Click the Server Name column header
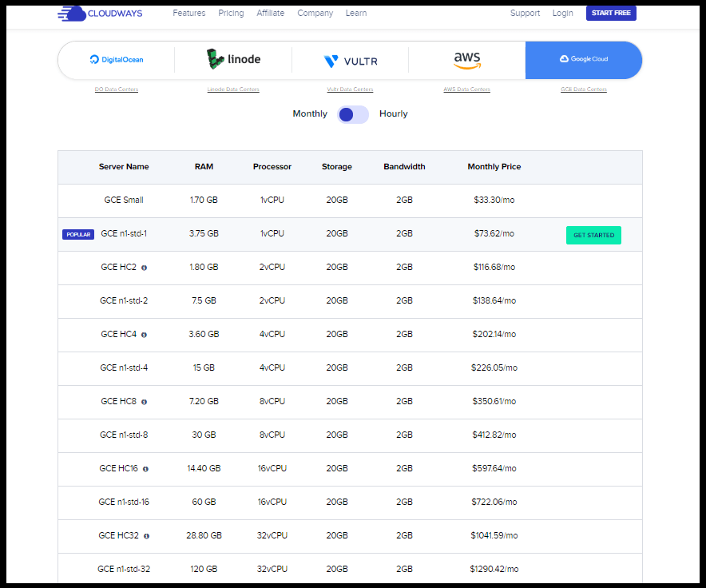Image resolution: width=706 pixels, height=588 pixels. (124, 167)
